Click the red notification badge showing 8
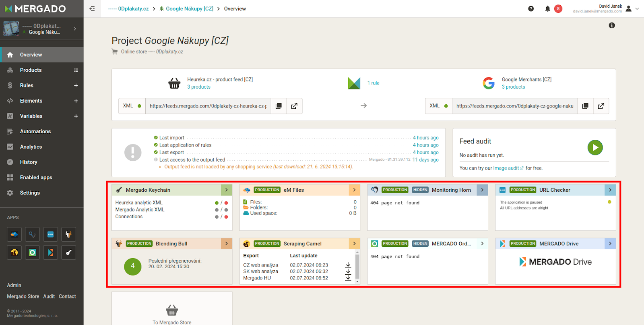Screen dimensions: 644x325 [x=558, y=8]
